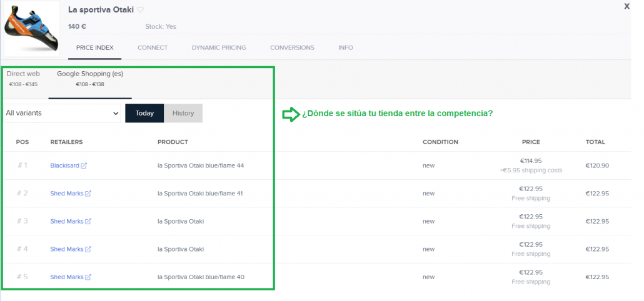Go to the DYNAMIC PRICING tab
644x301 pixels.
[219, 47]
